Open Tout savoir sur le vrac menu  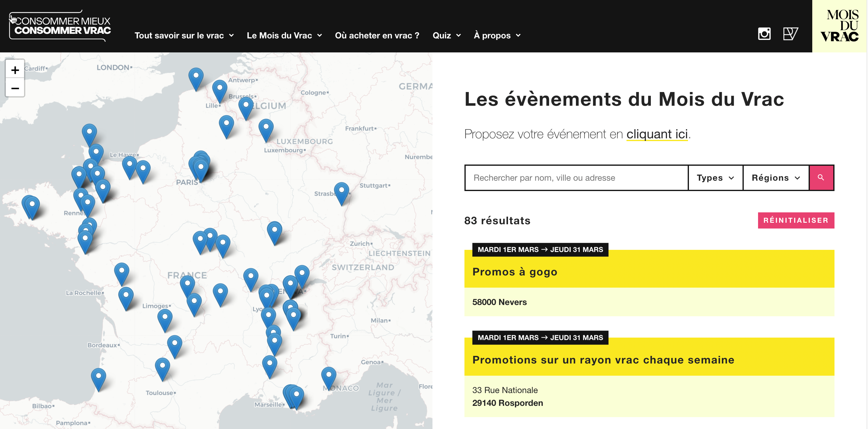tap(184, 35)
